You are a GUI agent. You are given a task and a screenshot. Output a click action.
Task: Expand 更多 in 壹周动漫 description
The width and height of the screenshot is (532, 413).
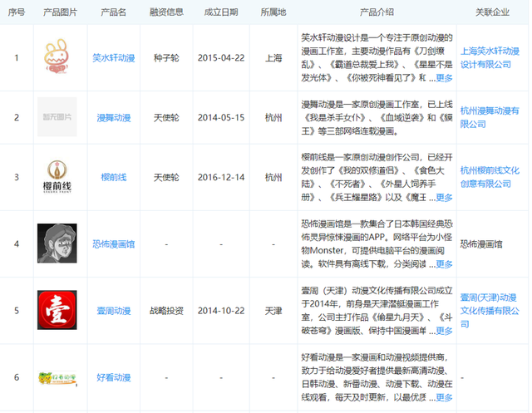point(444,331)
